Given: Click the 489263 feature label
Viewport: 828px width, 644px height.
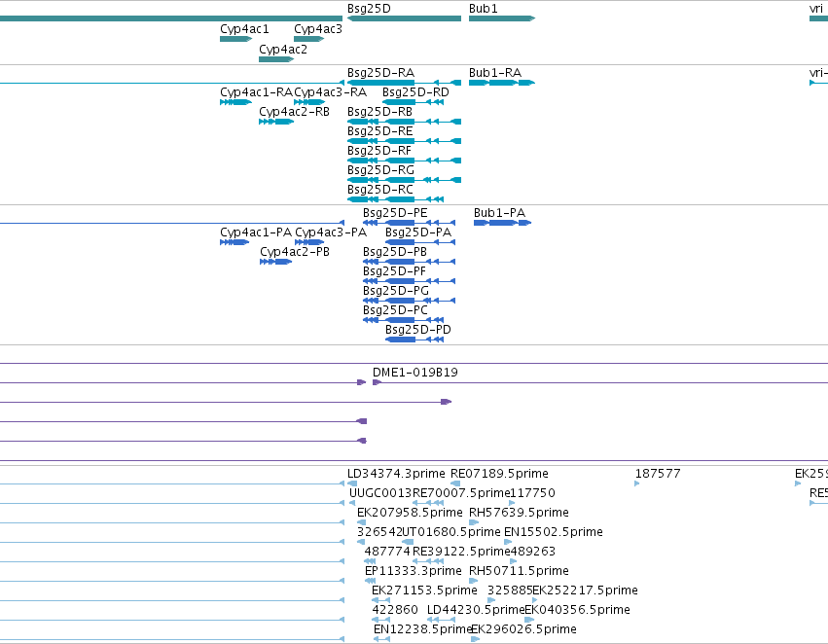Looking at the screenshot, I should (533, 552).
